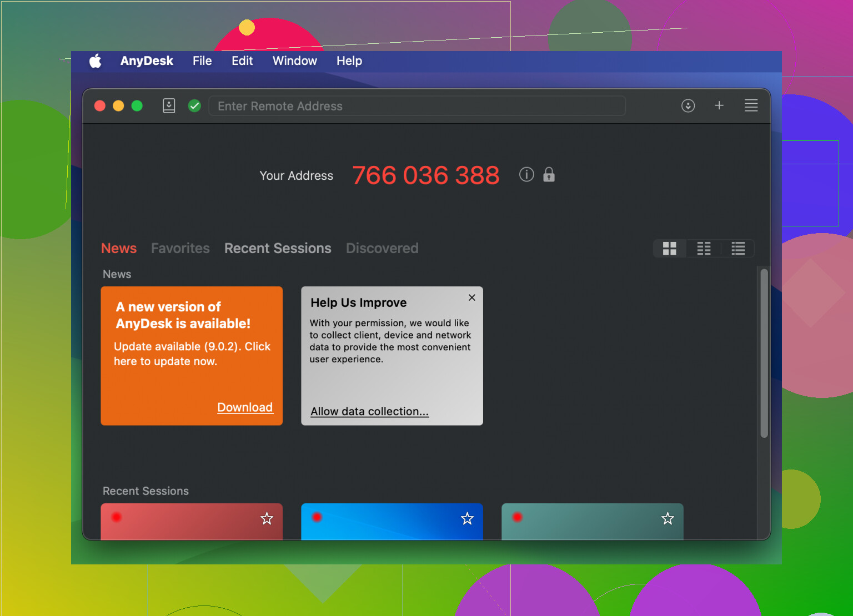Switch to large tile grid view
This screenshot has height=616, width=853.
coord(670,249)
